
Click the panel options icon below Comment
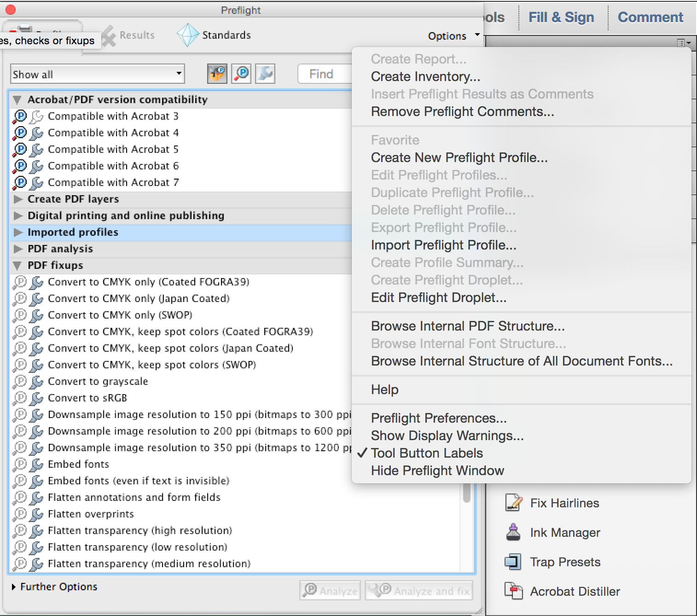(x=684, y=43)
